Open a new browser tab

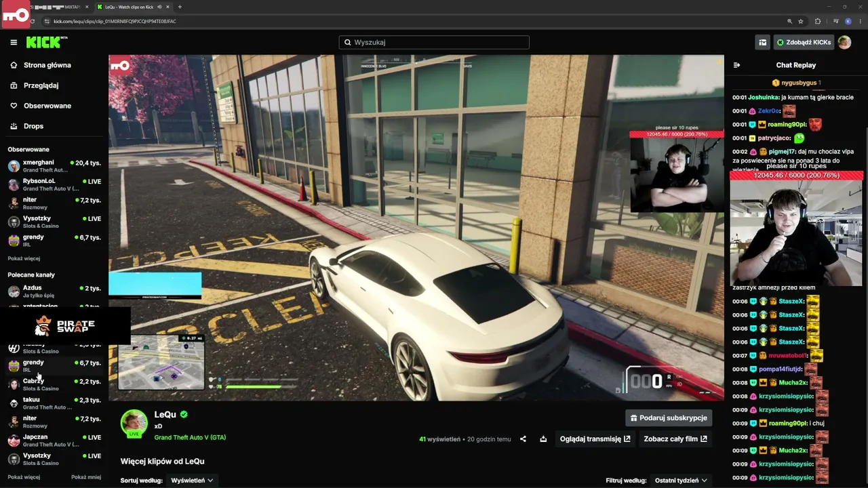click(x=180, y=7)
